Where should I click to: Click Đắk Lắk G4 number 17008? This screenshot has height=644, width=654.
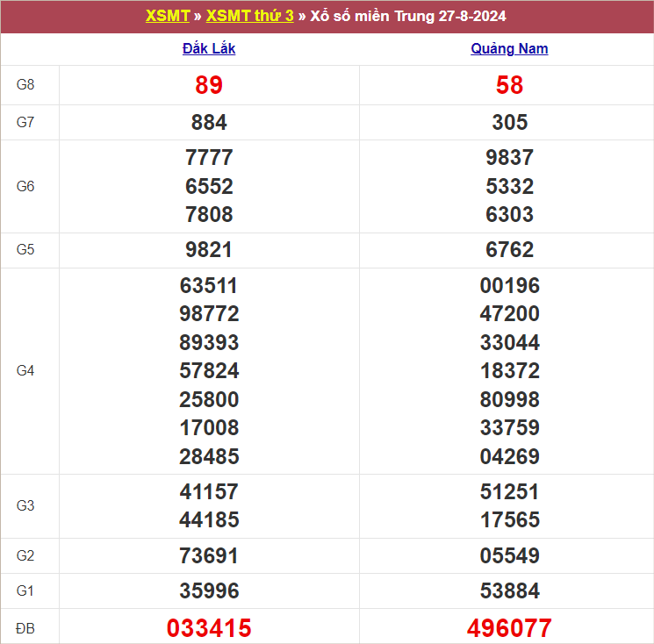click(x=209, y=428)
